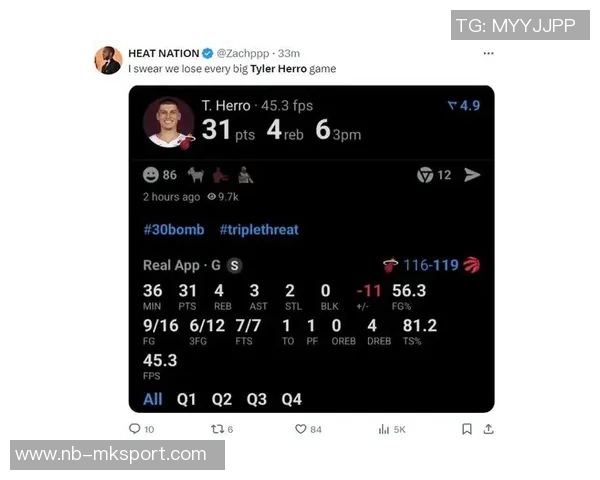Screen dimensions: 600x480
Task: Click the reply comment icon
Action: pos(135,428)
